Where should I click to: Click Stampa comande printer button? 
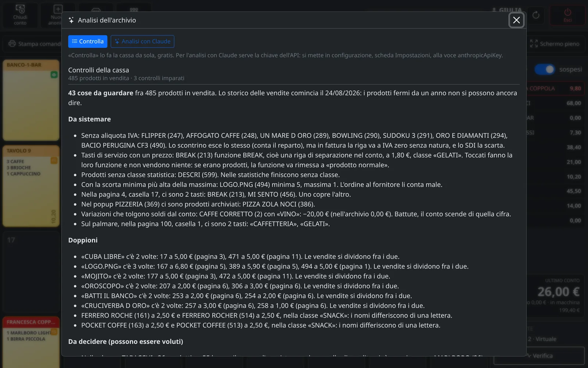(x=34, y=43)
